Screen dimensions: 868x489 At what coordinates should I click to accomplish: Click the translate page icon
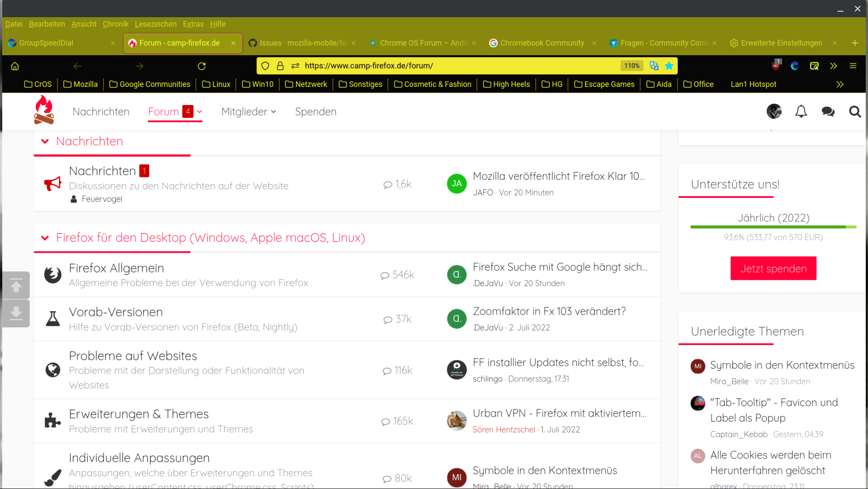(654, 66)
